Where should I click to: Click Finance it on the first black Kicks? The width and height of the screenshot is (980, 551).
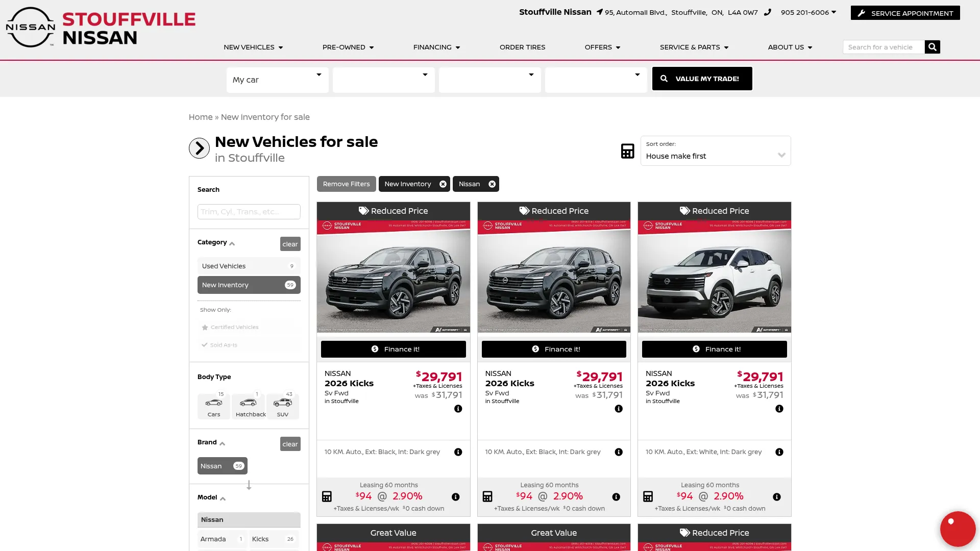(393, 349)
